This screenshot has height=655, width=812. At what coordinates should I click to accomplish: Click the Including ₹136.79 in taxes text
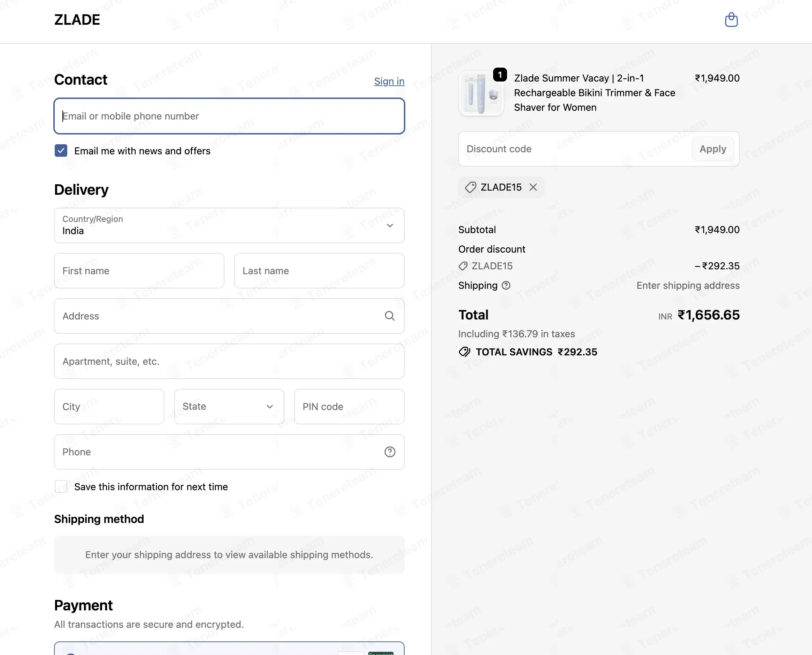click(516, 334)
